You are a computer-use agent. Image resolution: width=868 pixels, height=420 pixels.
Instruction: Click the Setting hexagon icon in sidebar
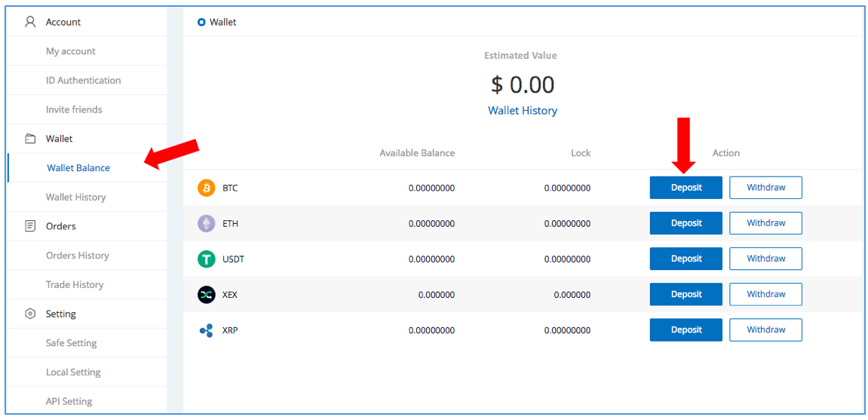30,314
